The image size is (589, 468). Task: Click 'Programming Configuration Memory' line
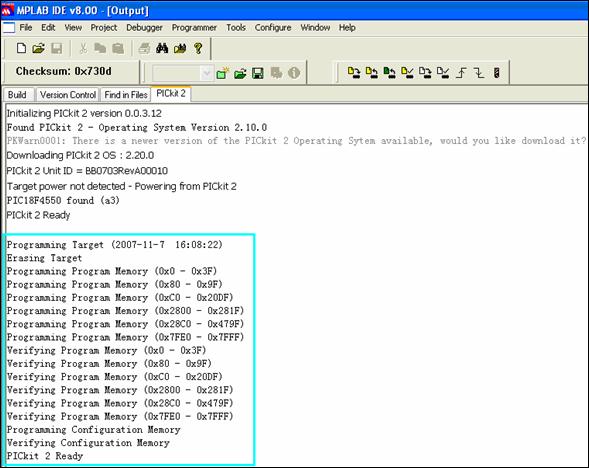(x=94, y=430)
